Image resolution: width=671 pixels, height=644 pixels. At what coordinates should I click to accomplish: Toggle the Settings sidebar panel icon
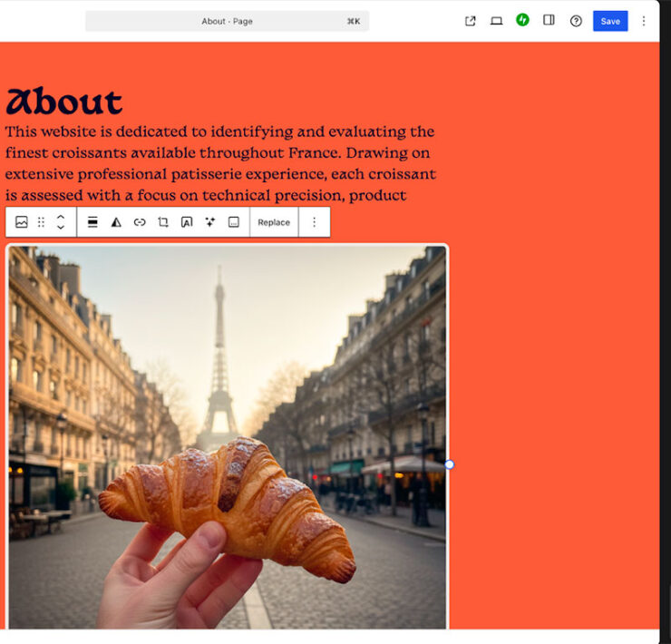click(549, 20)
